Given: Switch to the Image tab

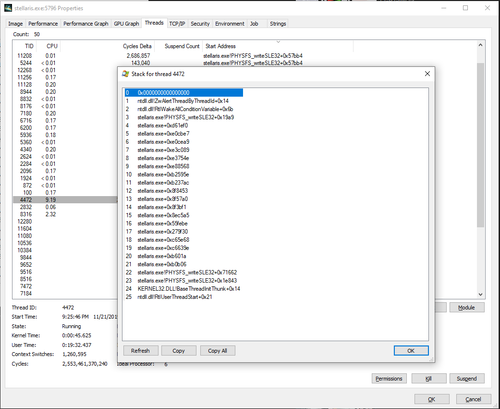Looking at the screenshot, I should click(16, 24).
